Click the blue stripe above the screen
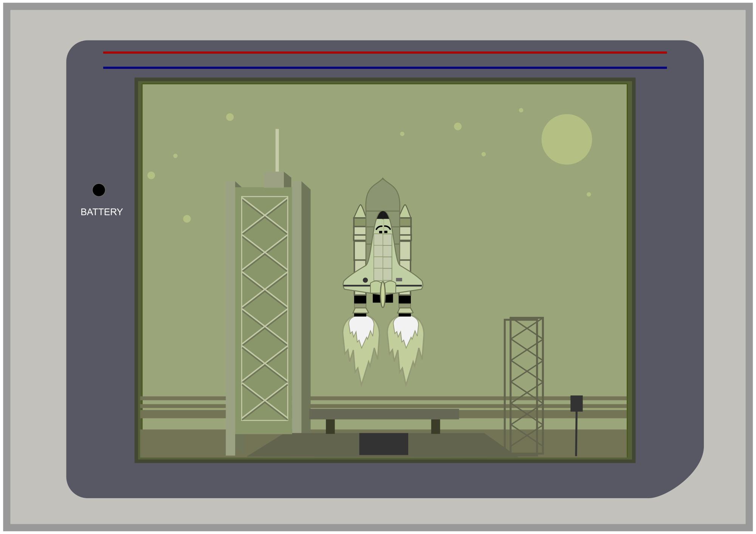 point(385,68)
